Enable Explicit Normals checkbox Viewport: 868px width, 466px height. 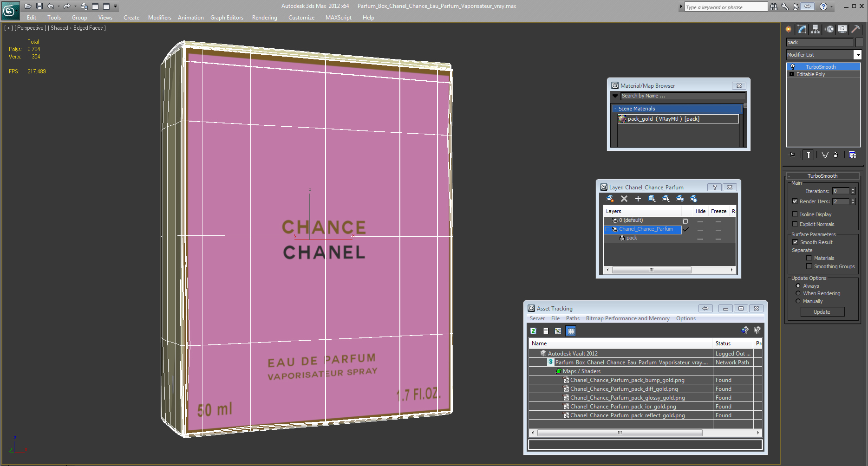pos(795,224)
